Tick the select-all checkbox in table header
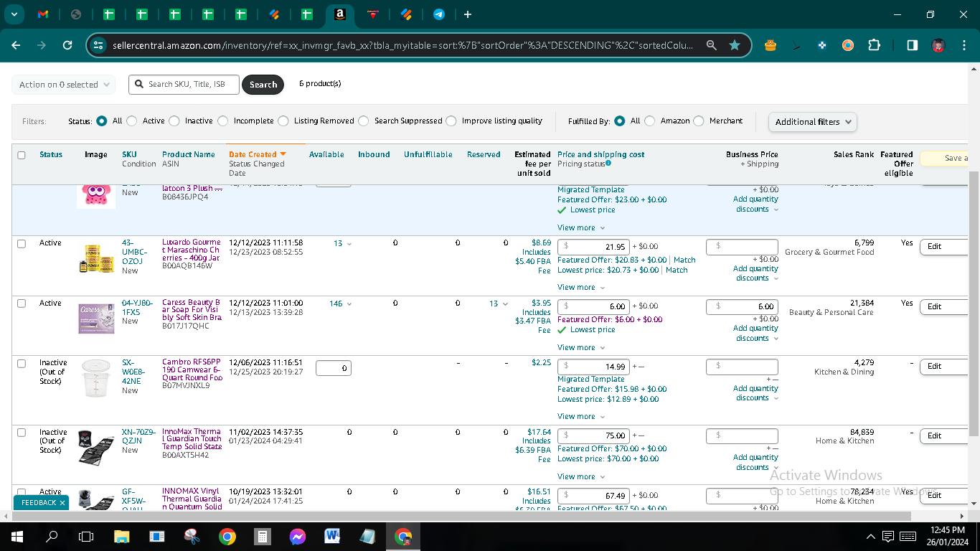The width and height of the screenshot is (980, 551). pos(22,155)
